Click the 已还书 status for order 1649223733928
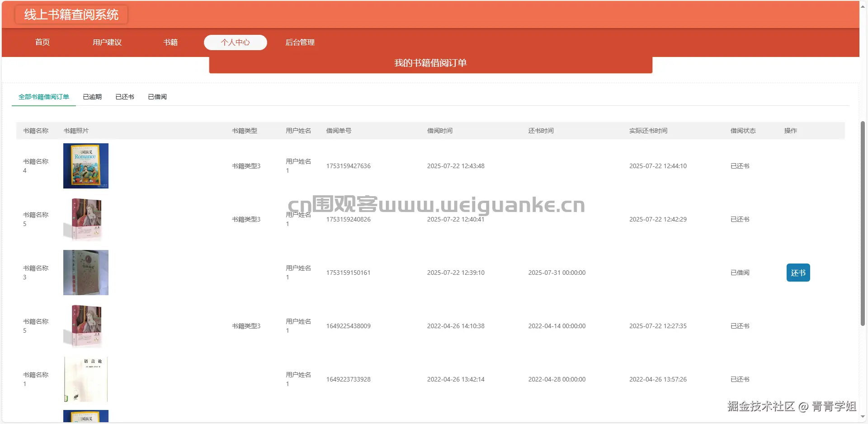 click(740, 379)
